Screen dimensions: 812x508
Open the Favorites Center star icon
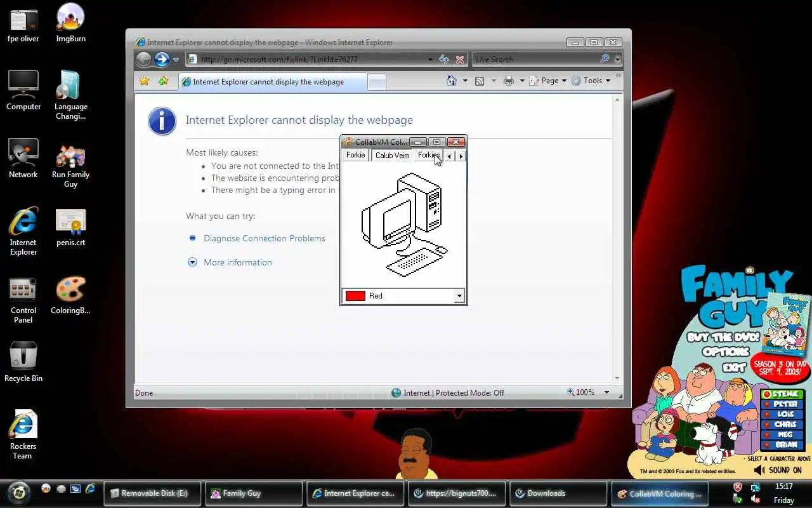coord(145,81)
